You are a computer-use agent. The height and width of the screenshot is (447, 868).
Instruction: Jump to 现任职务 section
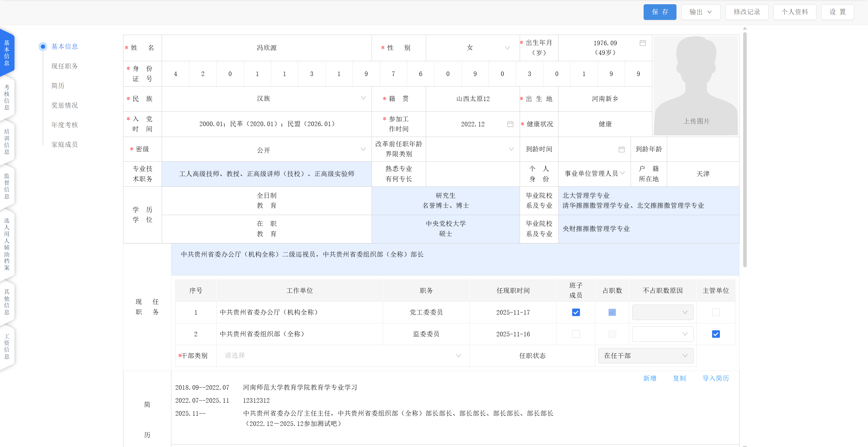[x=64, y=66]
